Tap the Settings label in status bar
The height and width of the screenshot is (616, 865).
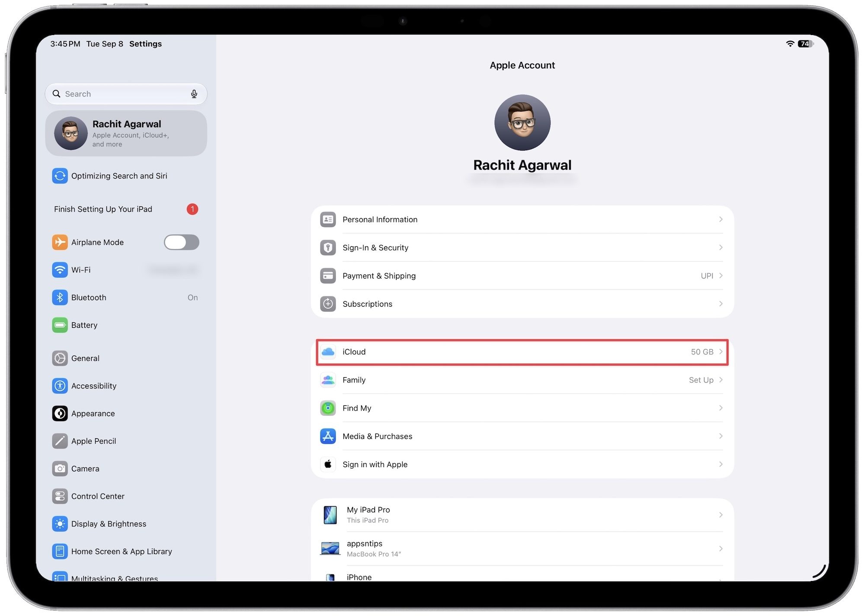[145, 44]
